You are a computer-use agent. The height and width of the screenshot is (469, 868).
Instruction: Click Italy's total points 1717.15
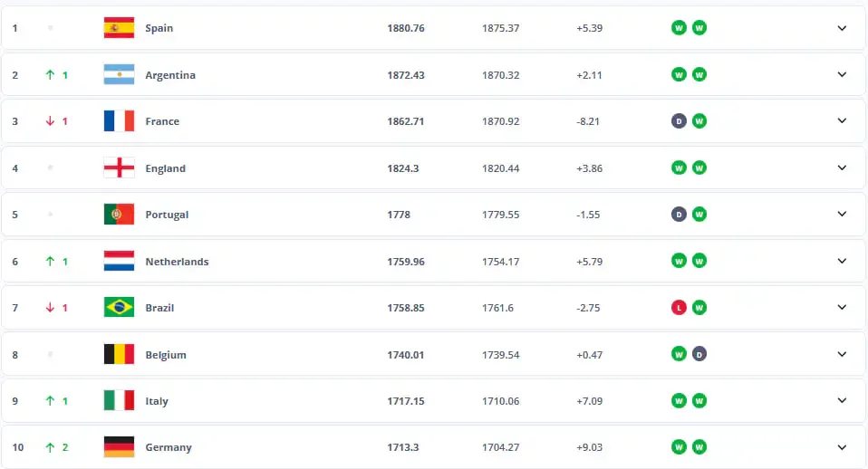406,401
